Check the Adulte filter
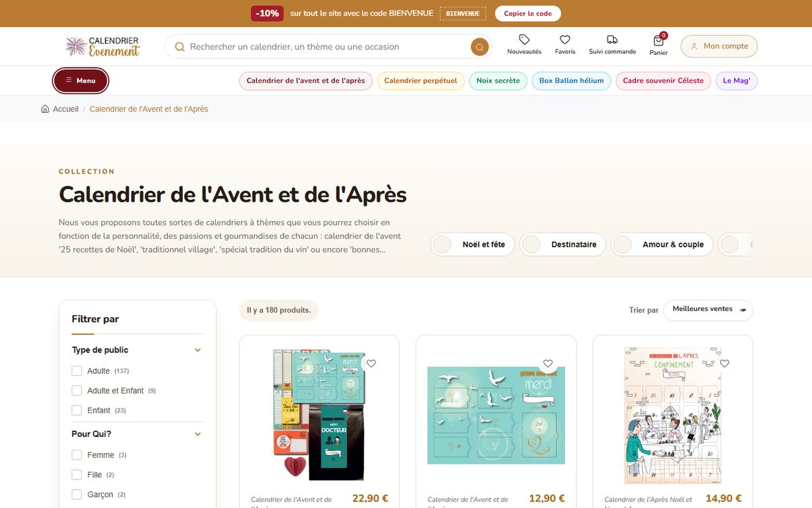This screenshot has width=812, height=508. click(76, 371)
